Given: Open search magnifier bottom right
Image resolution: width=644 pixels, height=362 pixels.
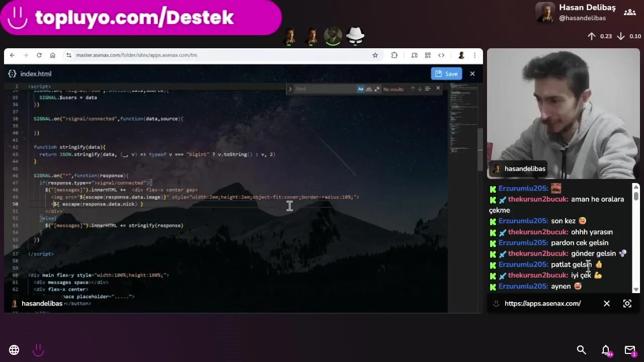Looking at the screenshot, I should coord(581,350).
